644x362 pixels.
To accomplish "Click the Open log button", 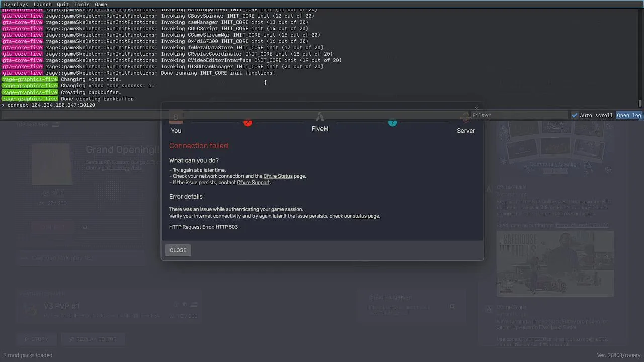I will pos(629,115).
